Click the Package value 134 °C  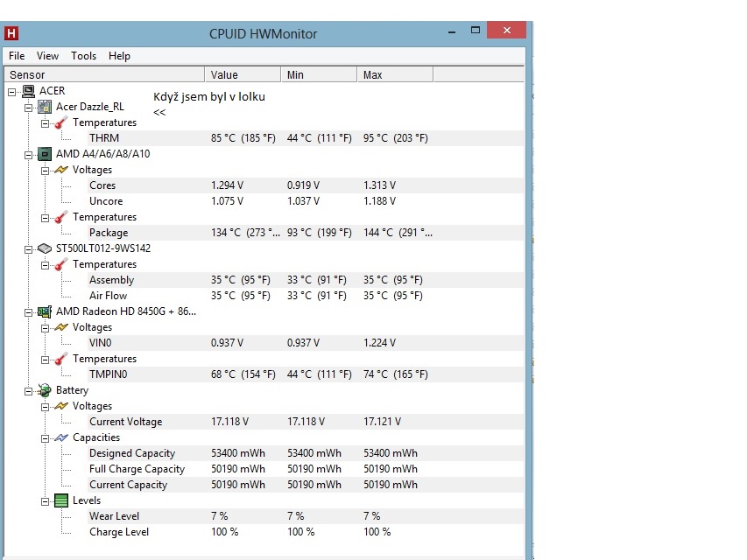click(x=245, y=233)
